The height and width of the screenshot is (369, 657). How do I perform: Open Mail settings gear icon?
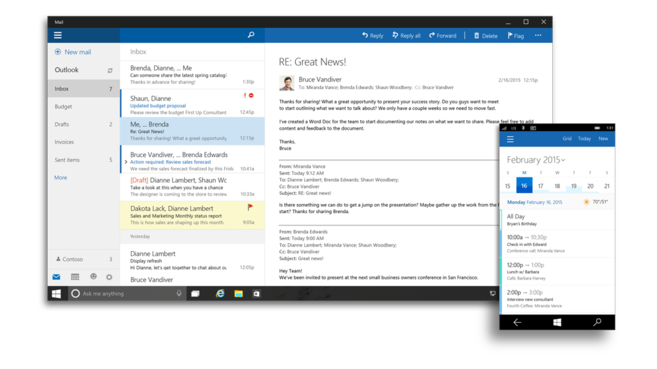pos(109,277)
